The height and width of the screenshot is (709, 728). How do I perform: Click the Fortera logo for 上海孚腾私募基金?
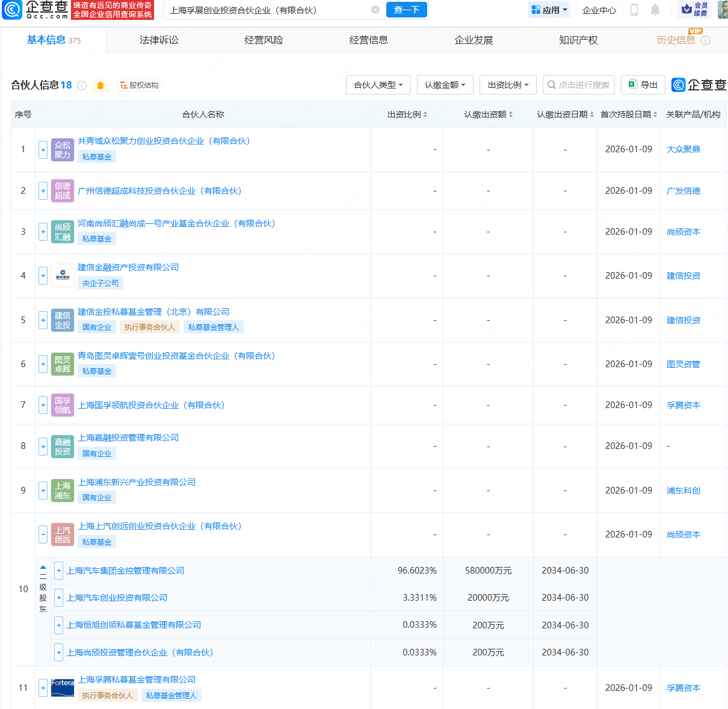click(x=63, y=688)
